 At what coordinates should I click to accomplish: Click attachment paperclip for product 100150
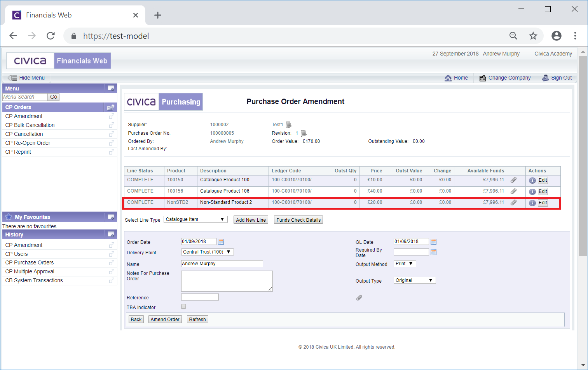[x=513, y=180]
